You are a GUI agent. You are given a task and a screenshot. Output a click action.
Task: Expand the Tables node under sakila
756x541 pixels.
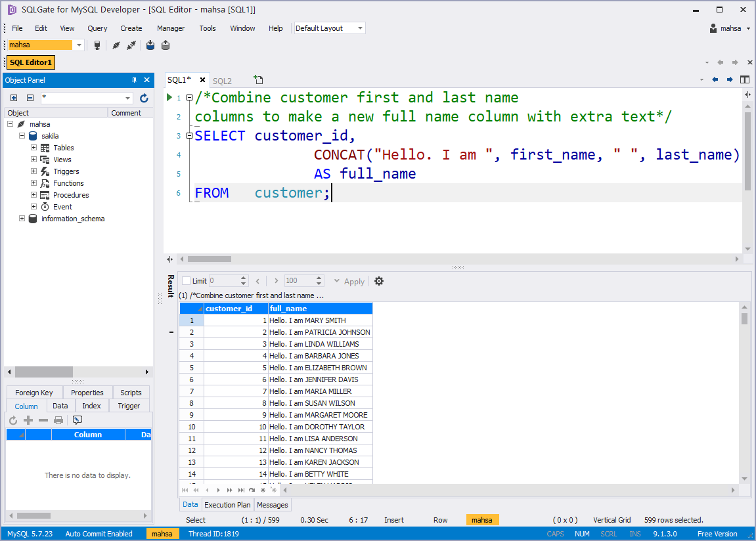[33, 147]
